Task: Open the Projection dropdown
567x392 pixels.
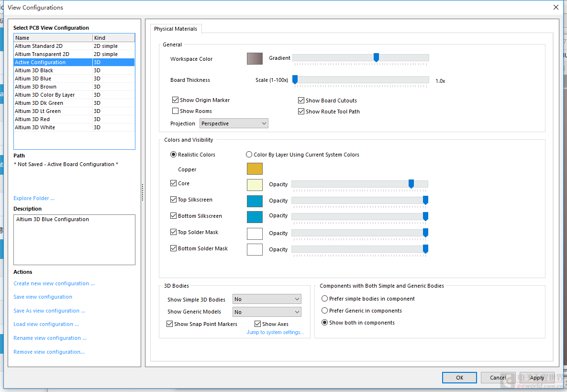Action: (234, 123)
